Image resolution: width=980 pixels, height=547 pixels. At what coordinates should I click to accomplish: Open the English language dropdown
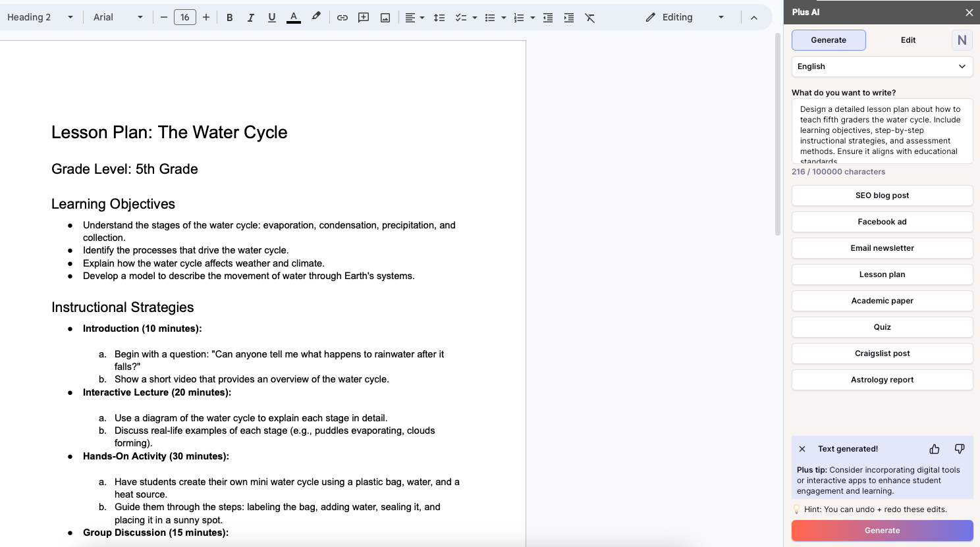click(882, 66)
